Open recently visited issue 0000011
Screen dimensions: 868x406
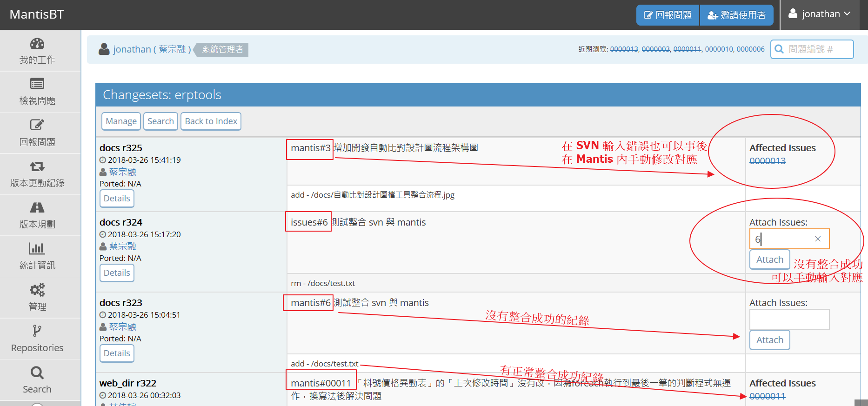pyautogui.click(x=688, y=49)
